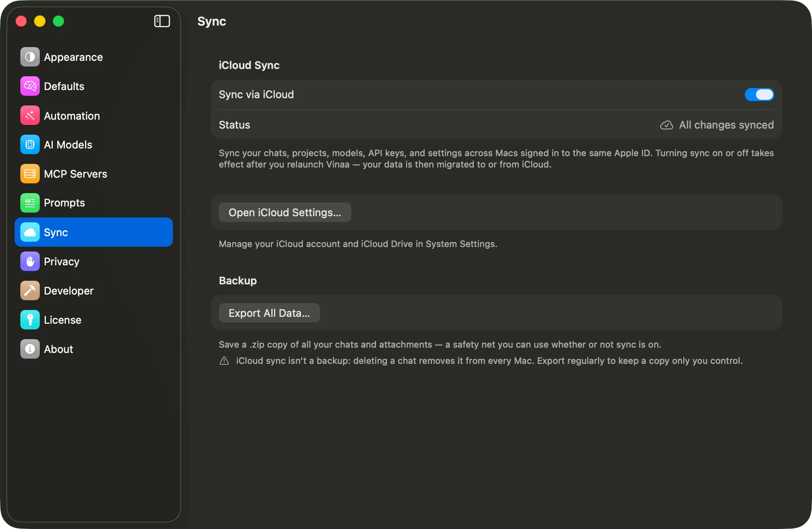Turn off Sync via iCloud switch
This screenshot has height=529, width=812.
pyautogui.click(x=759, y=95)
